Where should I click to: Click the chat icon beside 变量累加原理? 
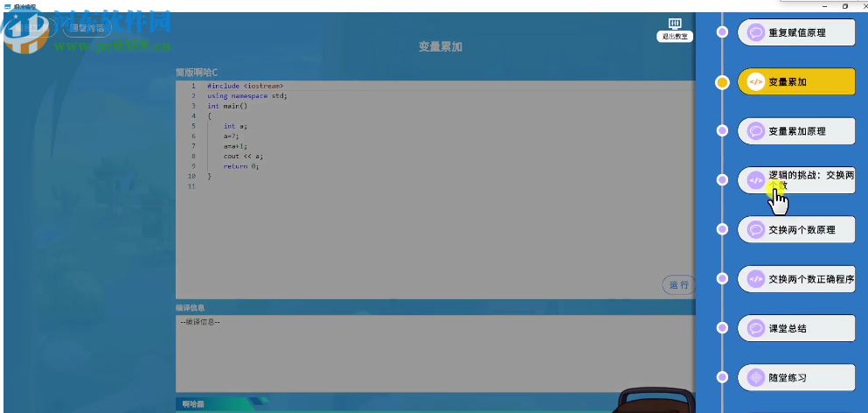tap(755, 131)
